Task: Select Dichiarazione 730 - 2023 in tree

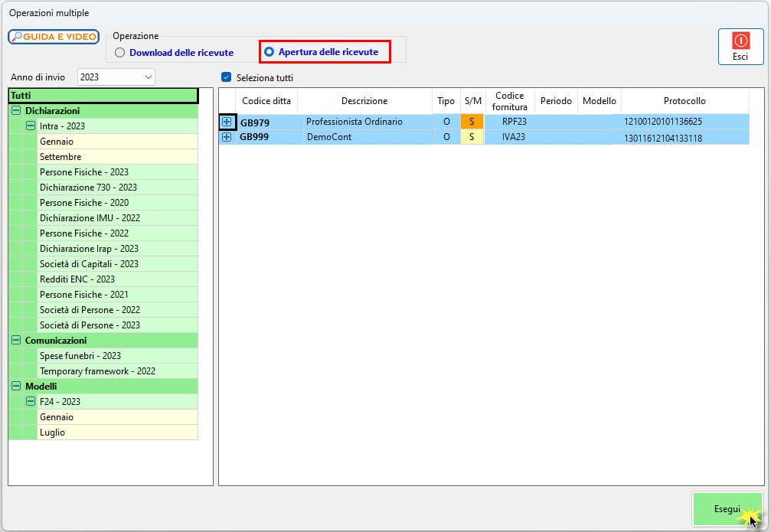Action: pos(88,188)
